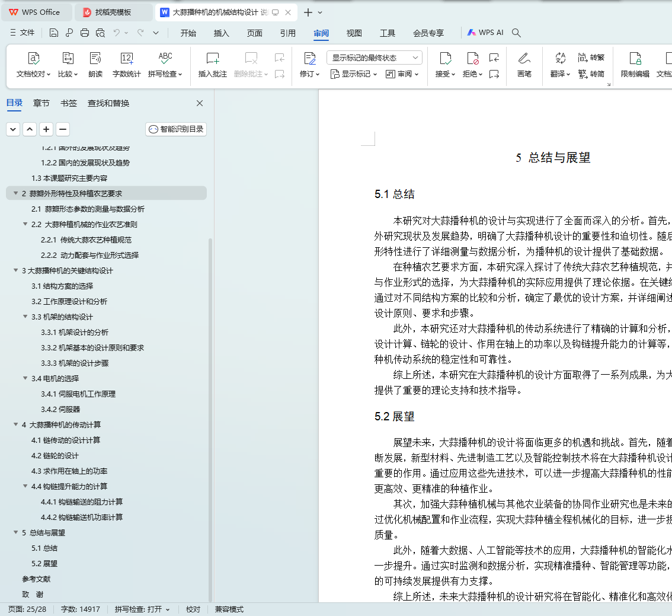Image resolution: width=672 pixels, height=616 pixels.
Task: Open the 文件 menu
Action: pyautogui.click(x=23, y=33)
